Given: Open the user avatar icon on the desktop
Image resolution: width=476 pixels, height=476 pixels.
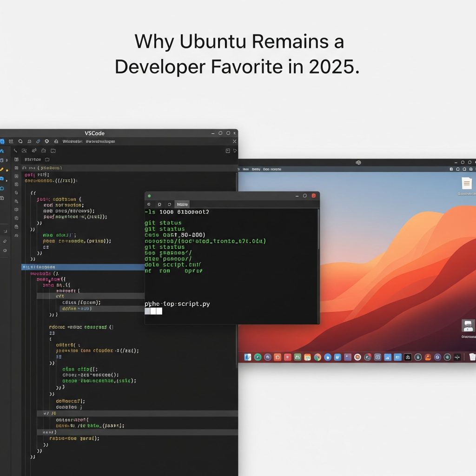Looking at the screenshot, I should [x=468, y=326].
